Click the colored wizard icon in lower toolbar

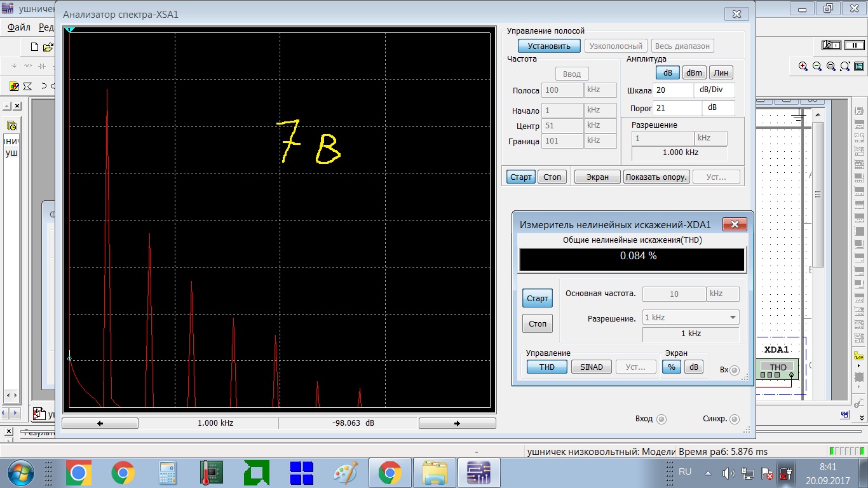coord(14,86)
